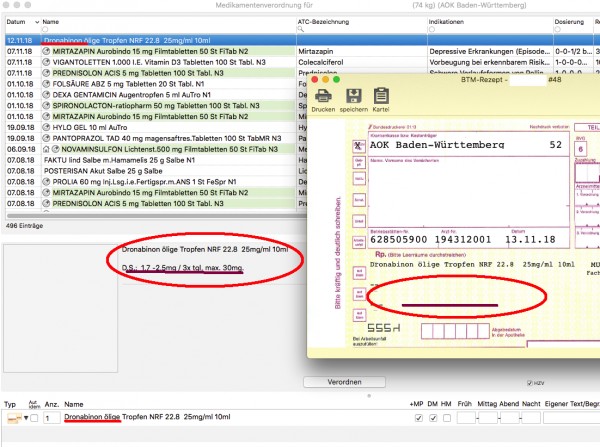600x447 pixels.
Task: Toggle second aut idem box on BTM-Rezept
Action: pyautogui.click(x=359, y=294)
